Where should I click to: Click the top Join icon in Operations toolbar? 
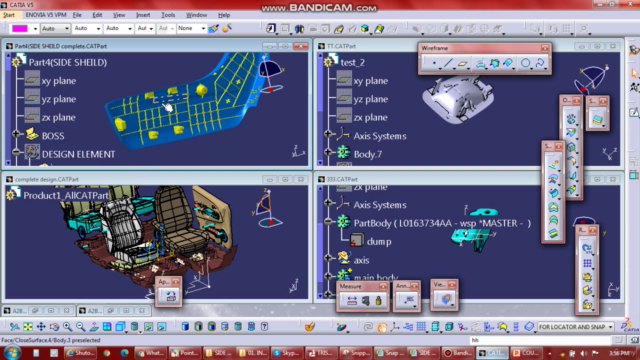click(x=571, y=119)
